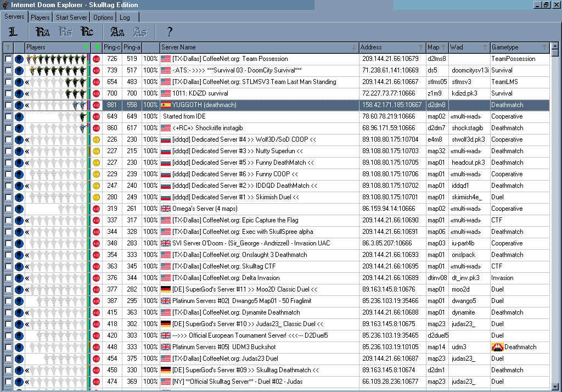562x392 pixels.
Task: Click the double chevron in STLMSV3 row
Action: tap(27, 82)
